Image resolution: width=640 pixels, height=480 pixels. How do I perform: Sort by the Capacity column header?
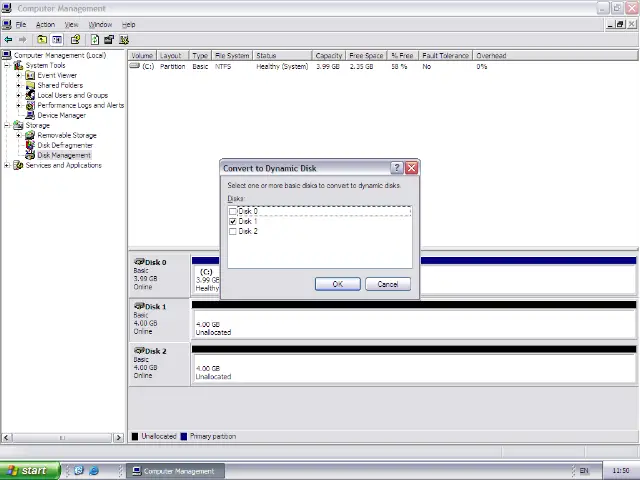329,56
